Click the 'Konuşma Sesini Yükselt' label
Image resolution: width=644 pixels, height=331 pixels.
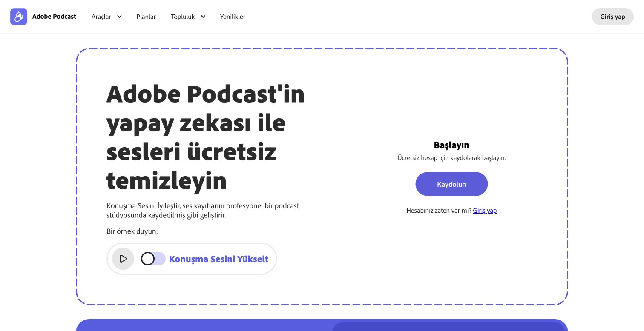coord(218,259)
